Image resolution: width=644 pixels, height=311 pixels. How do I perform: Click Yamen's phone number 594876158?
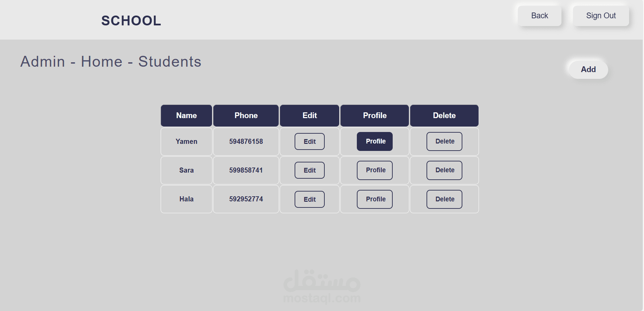point(246,141)
